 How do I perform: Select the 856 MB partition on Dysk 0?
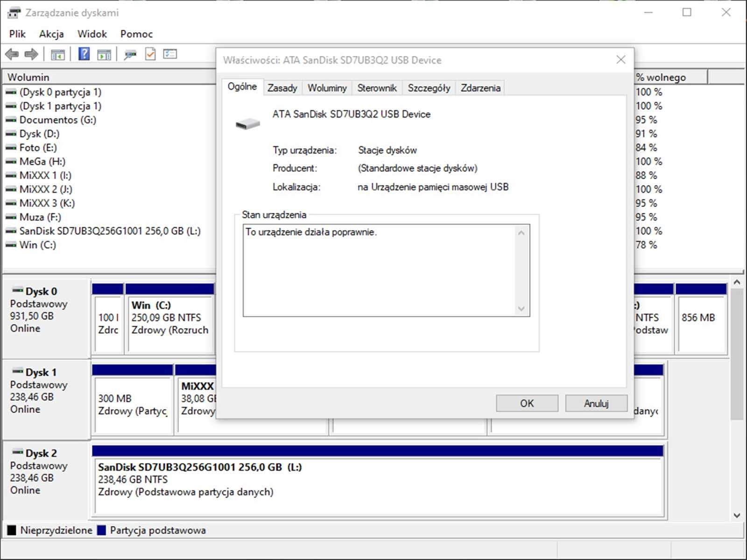[701, 318]
